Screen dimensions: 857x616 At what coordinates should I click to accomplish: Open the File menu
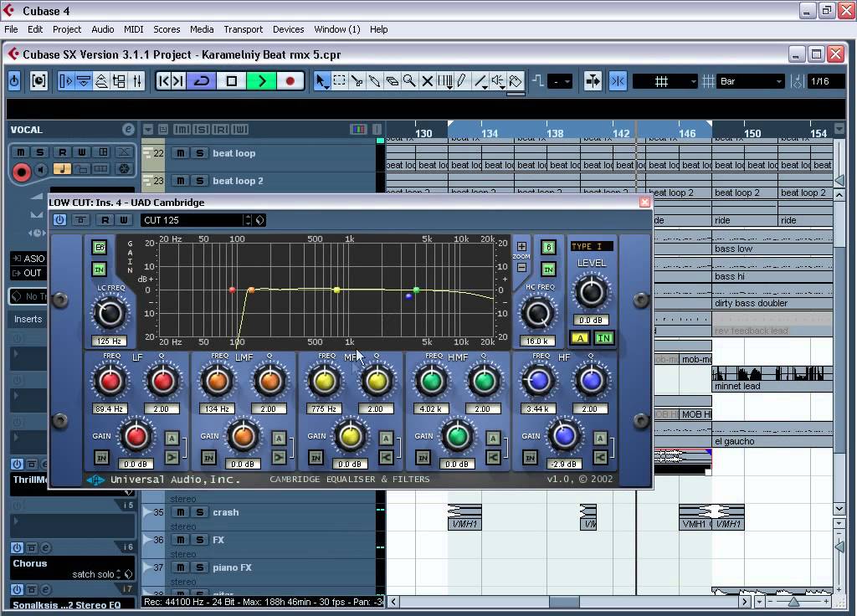pos(11,29)
